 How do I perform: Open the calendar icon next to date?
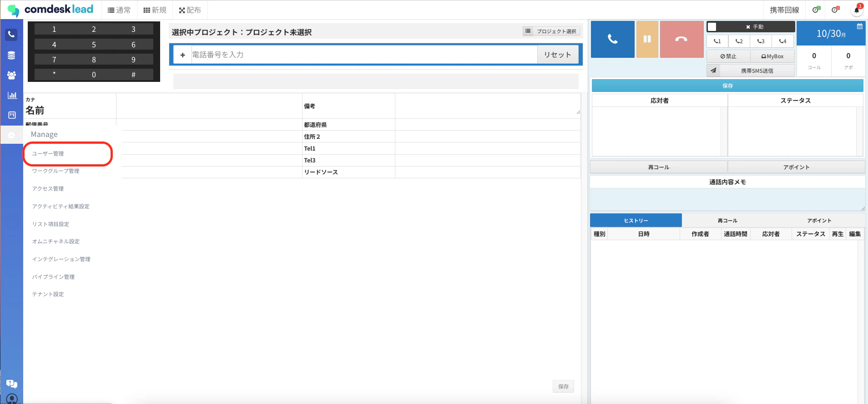pos(859,26)
